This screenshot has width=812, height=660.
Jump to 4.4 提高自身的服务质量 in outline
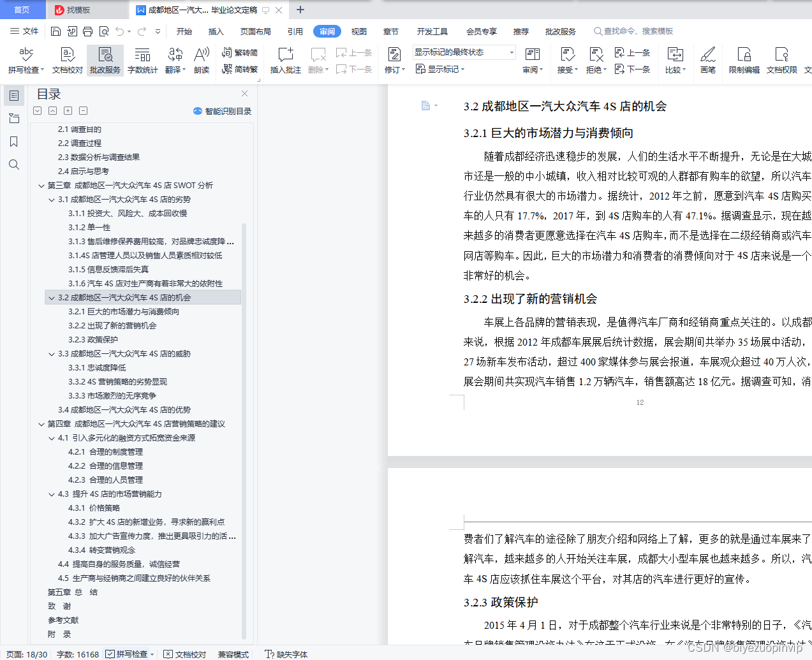pos(119,564)
